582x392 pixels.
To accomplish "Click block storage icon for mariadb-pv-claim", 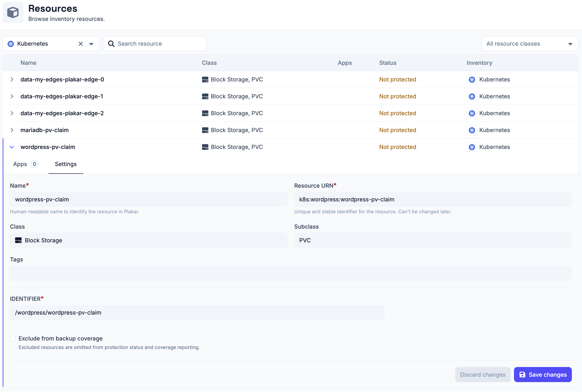I will pos(205,130).
